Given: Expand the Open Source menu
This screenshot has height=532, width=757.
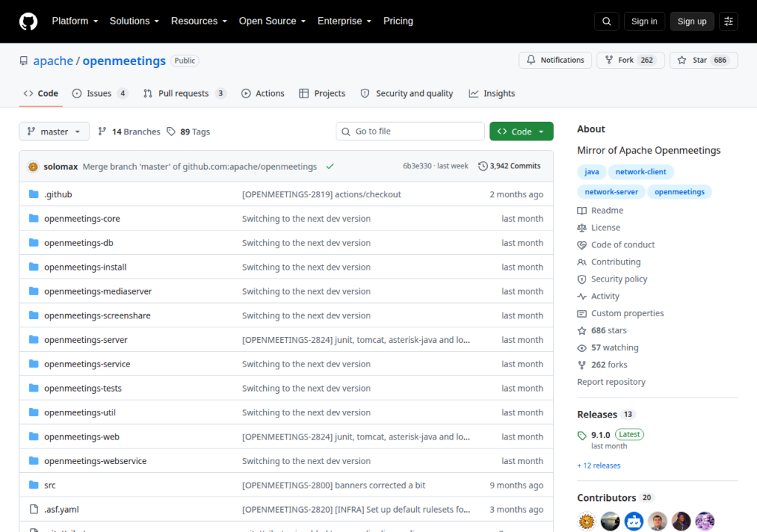Looking at the screenshot, I should tap(272, 21).
